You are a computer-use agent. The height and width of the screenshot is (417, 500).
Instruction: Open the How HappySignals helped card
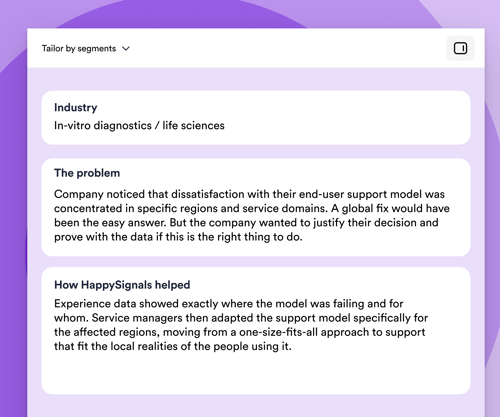256,331
